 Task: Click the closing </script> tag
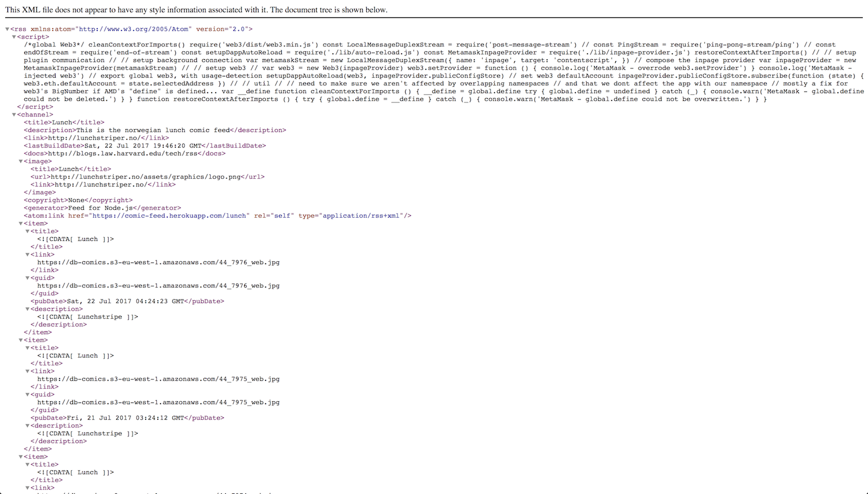click(35, 107)
